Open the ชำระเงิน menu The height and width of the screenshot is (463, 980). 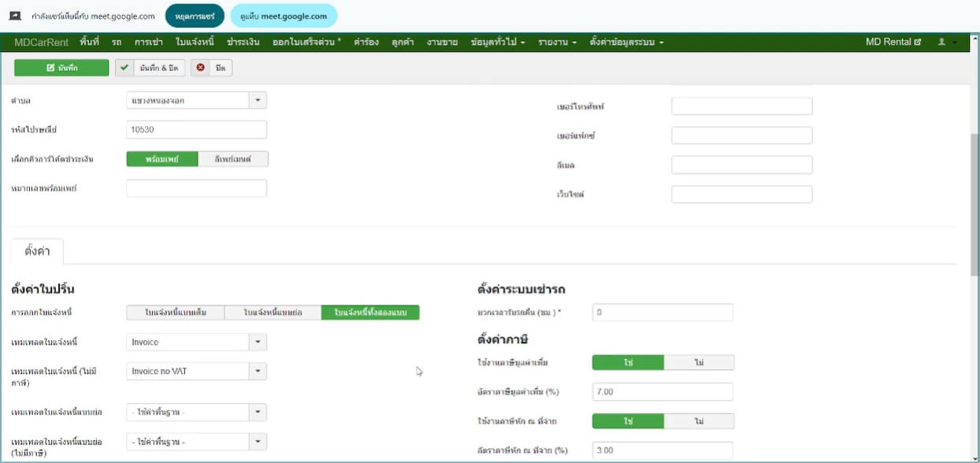click(x=243, y=42)
